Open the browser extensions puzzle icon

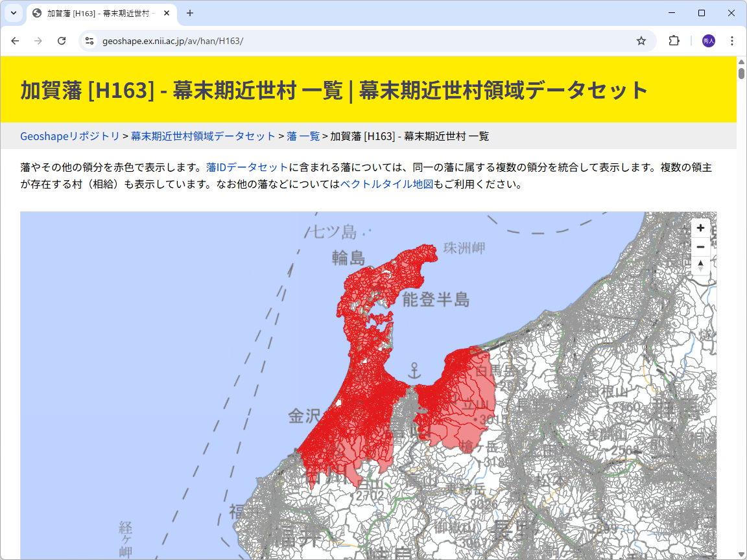click(674, 40)
